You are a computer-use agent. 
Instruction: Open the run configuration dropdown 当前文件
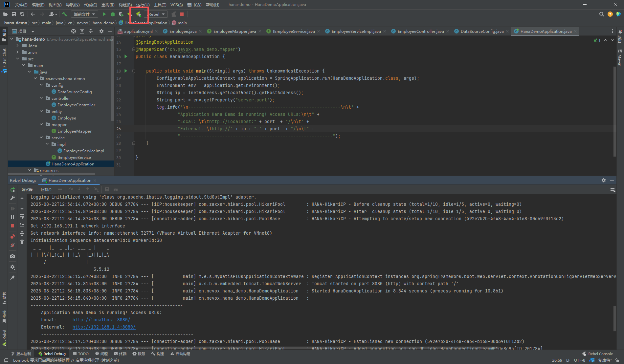84,14
